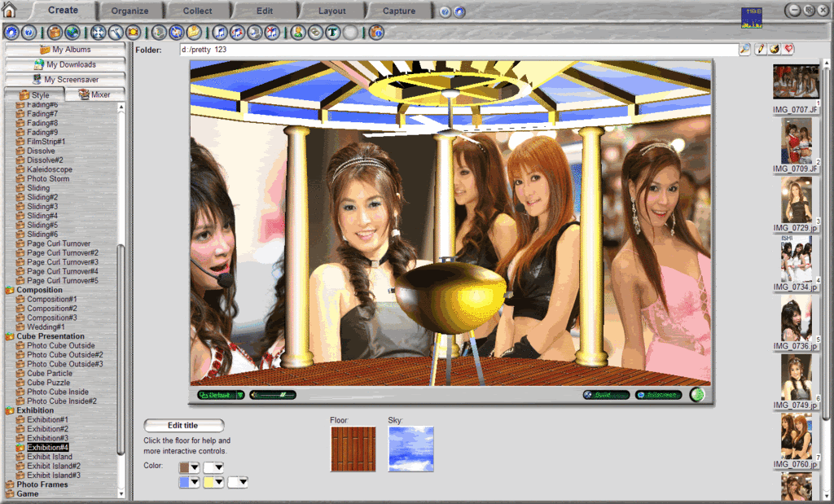Switch to the Organize tab
The image size is (834, 504).
point(129,11)
